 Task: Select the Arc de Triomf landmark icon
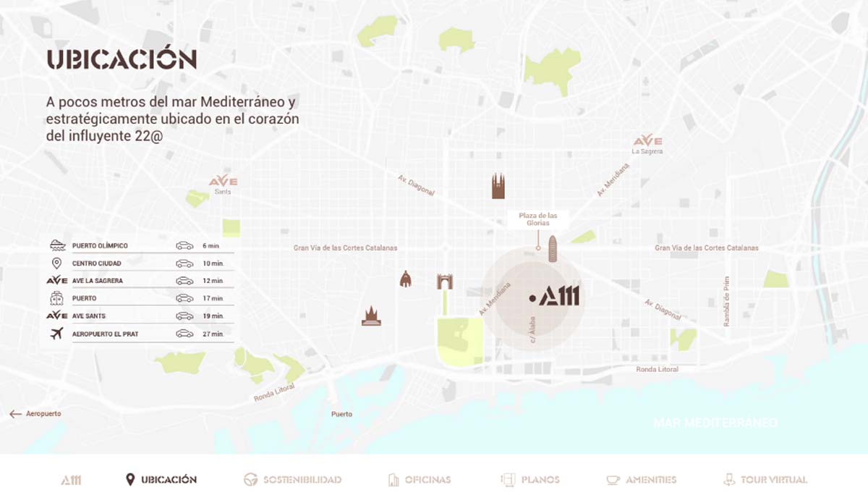click(x=444, y=282)
